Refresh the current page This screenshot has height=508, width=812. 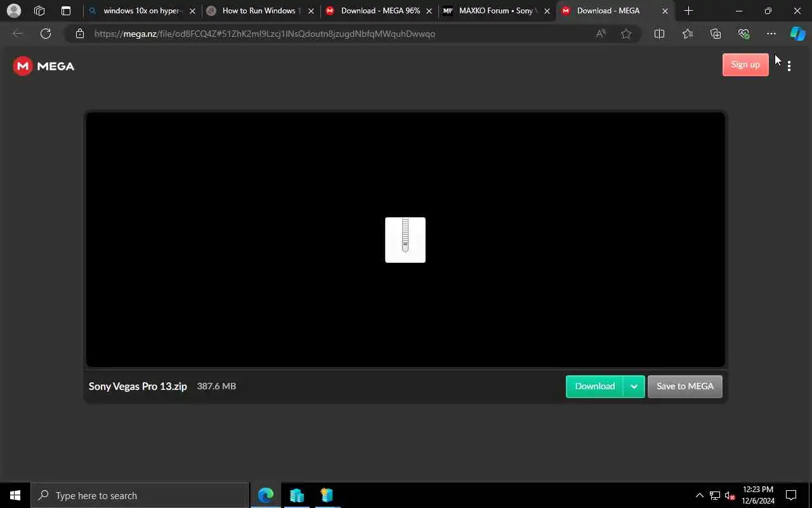[46, 34]
